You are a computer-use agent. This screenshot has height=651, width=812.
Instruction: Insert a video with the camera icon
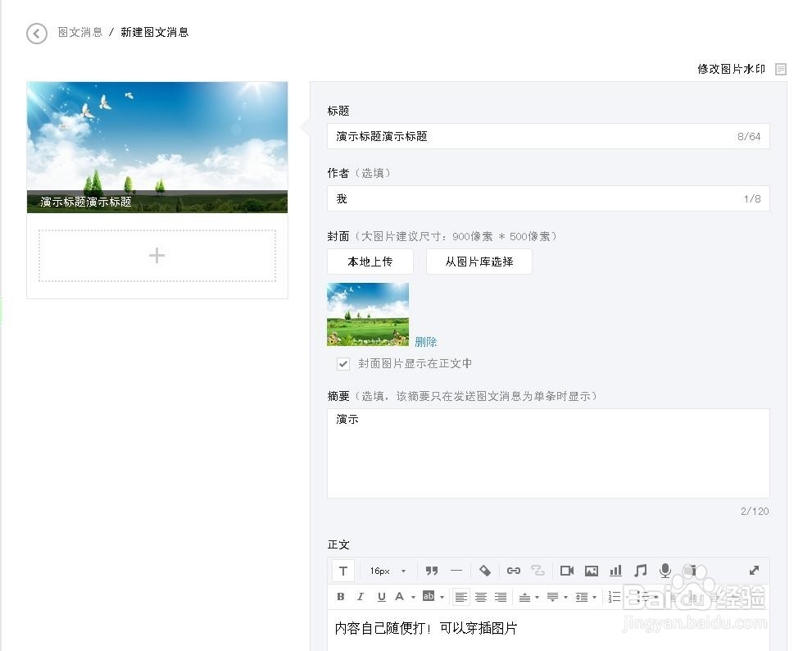point(567,571)
